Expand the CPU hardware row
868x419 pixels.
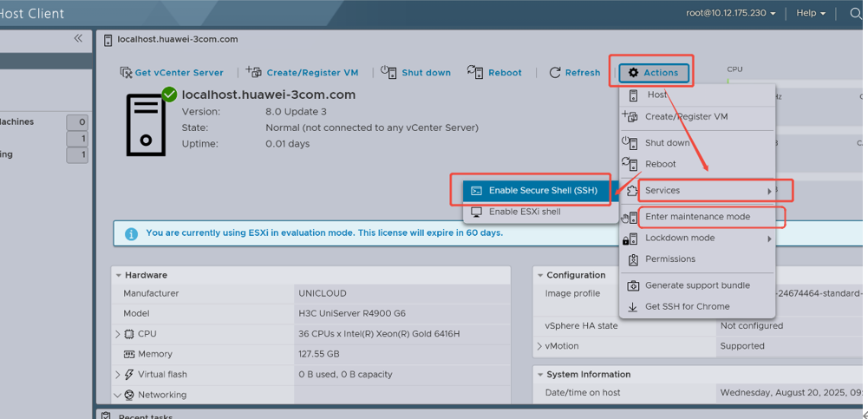pos(118,334)
